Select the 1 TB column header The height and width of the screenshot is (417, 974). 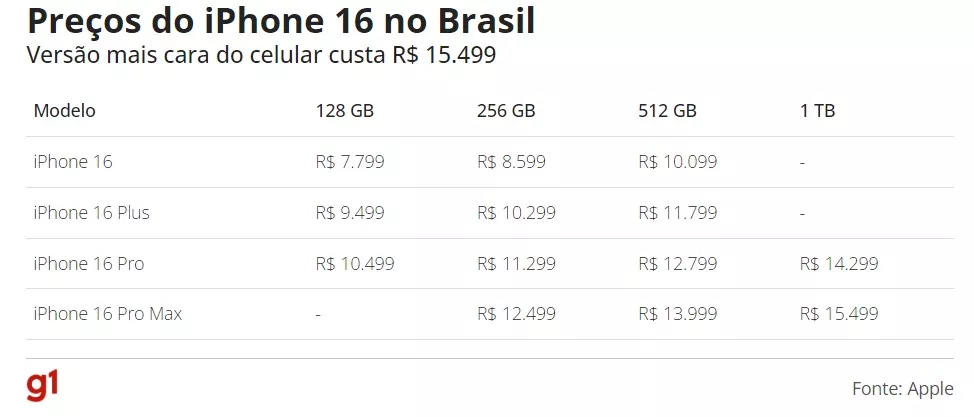point(817,111)
